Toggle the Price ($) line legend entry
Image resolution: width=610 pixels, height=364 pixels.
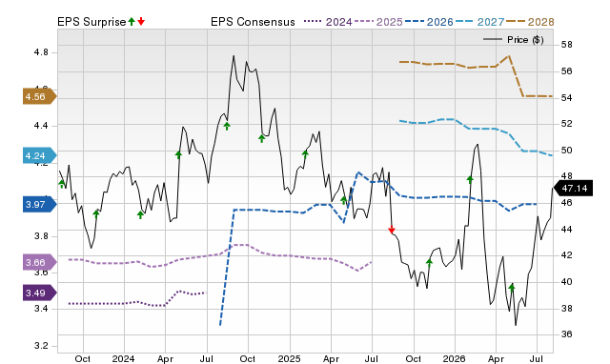coord(513,40)
